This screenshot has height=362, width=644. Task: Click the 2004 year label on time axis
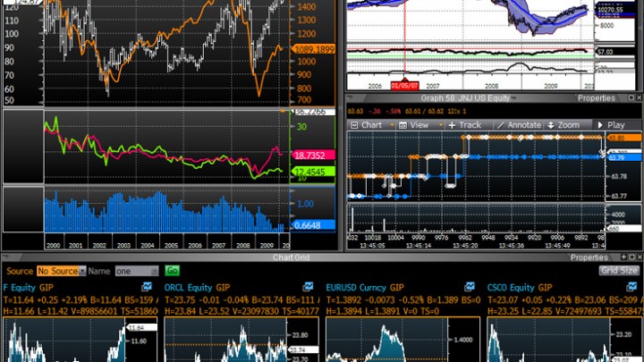coord(148,246)
